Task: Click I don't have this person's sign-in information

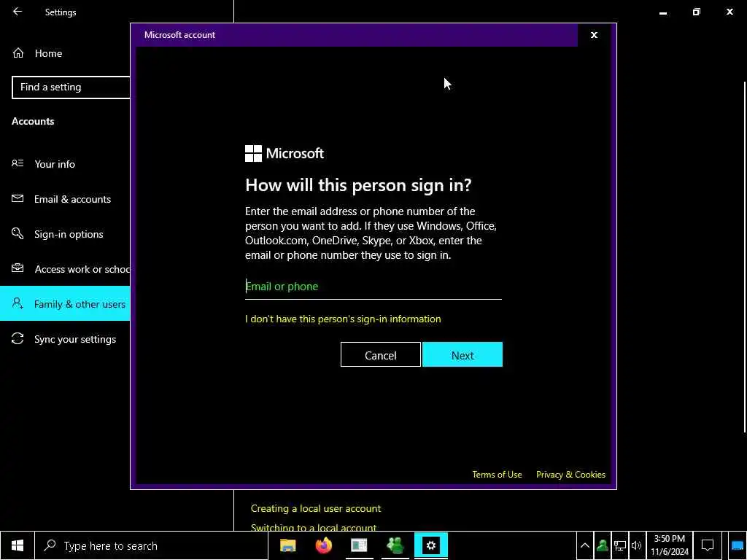Action: point(343,319)
